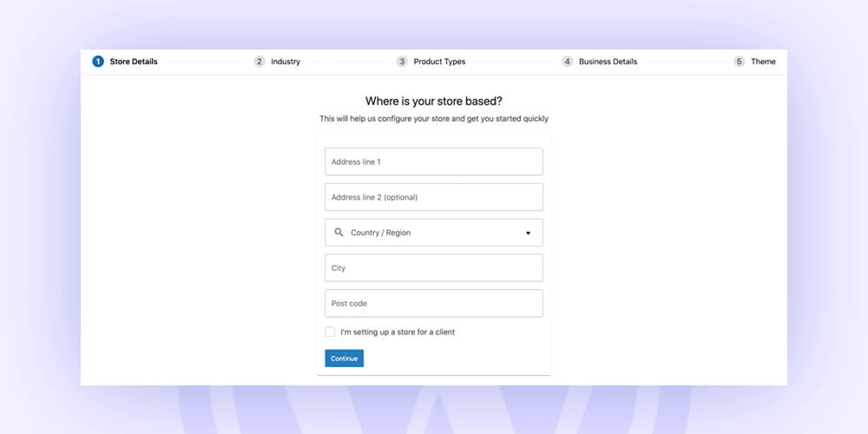Image resolution: width=868 pixels, height=434 pixels.
Task: Click the Continue button
Action: tap(345, 358)
